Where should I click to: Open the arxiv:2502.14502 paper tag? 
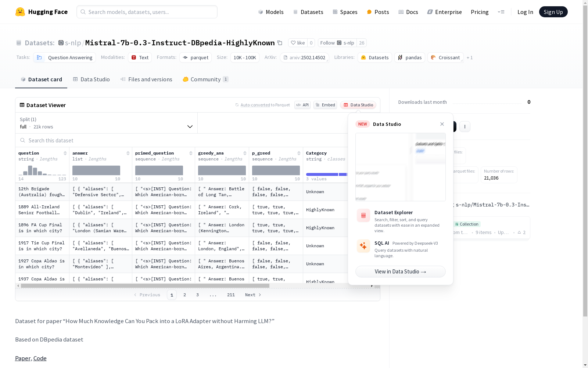point(304,57)
